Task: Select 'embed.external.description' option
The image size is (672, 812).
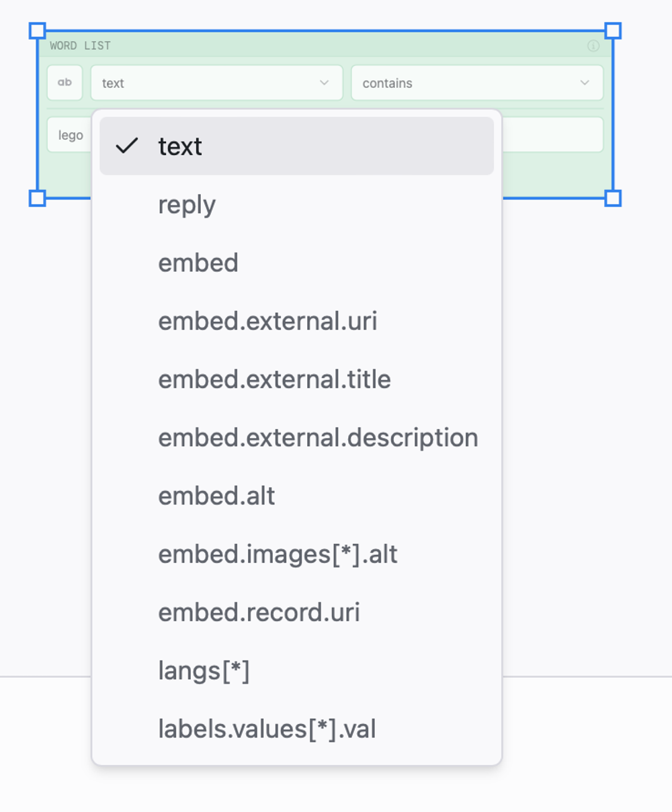Action: 296,438
